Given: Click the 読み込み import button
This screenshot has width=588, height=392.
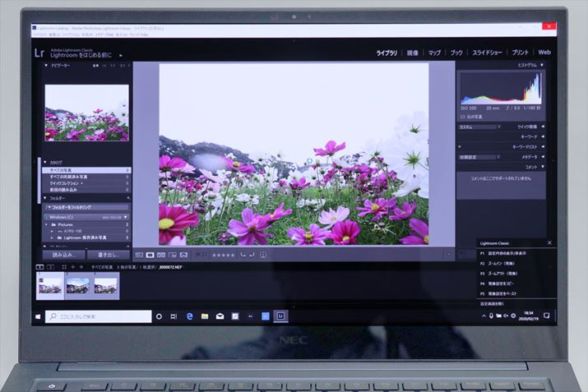Looking at the screenshot, I should tap(63, 255).
